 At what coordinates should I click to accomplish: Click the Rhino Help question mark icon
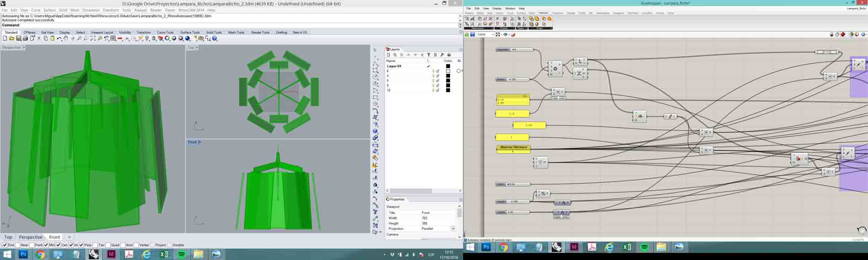point(215,39)
